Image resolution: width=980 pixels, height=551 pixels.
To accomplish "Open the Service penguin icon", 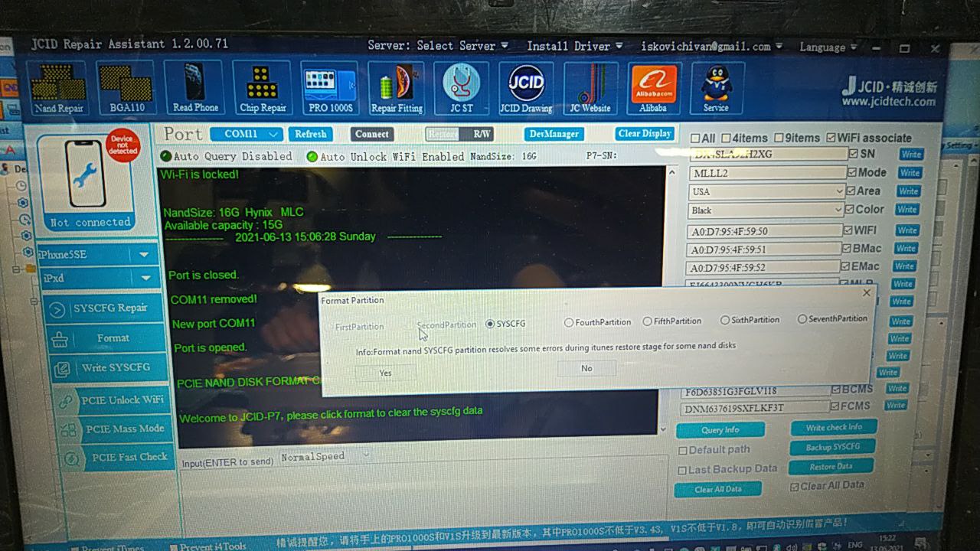I will click(716, 88).
